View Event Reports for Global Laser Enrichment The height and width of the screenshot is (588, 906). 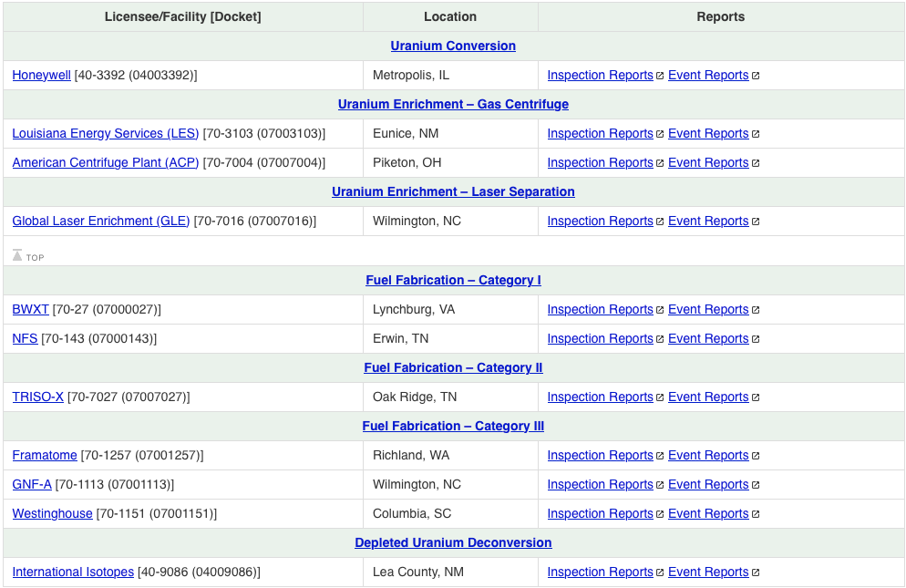coord(708,221)
